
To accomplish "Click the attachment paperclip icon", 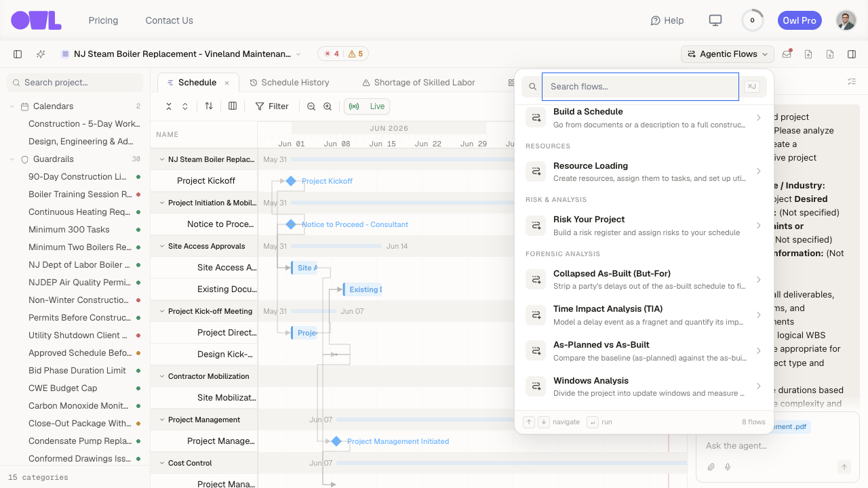I will 711,467.
